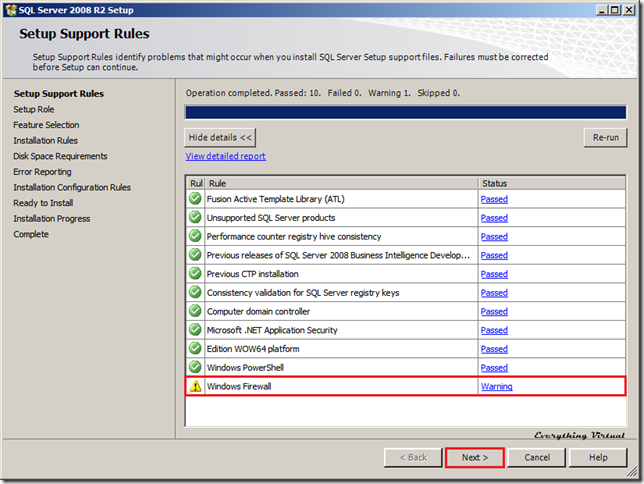This screenshot has width=644, height=484.
Task: Select Setup Support Rules step in sidebar
Action: click(x=59, y=94)
